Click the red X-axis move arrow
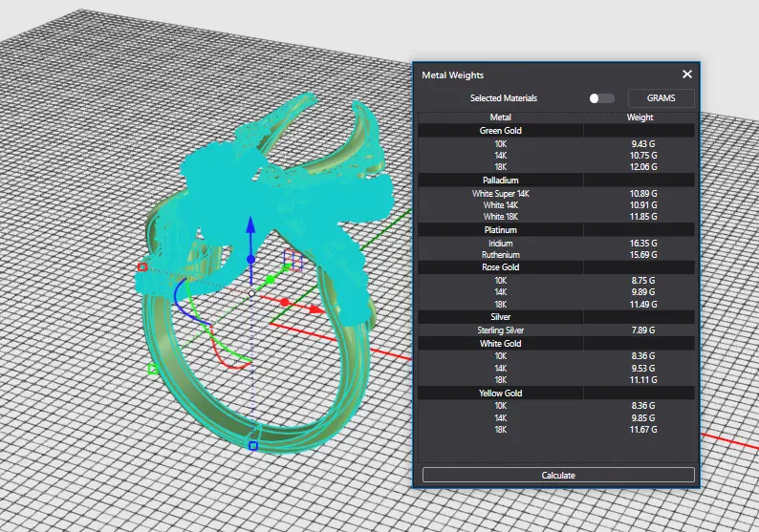This screenshot has height=532, width=759. click(314, 309)
